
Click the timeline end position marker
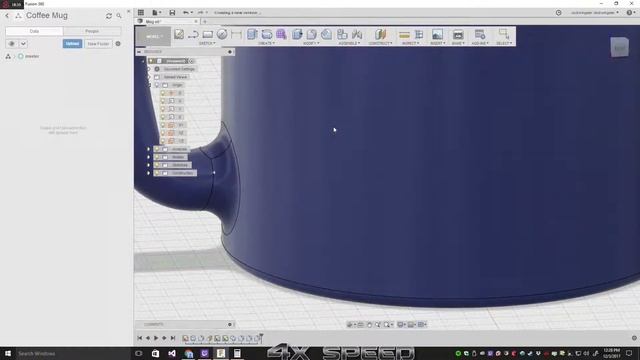[x=261, y=338]
